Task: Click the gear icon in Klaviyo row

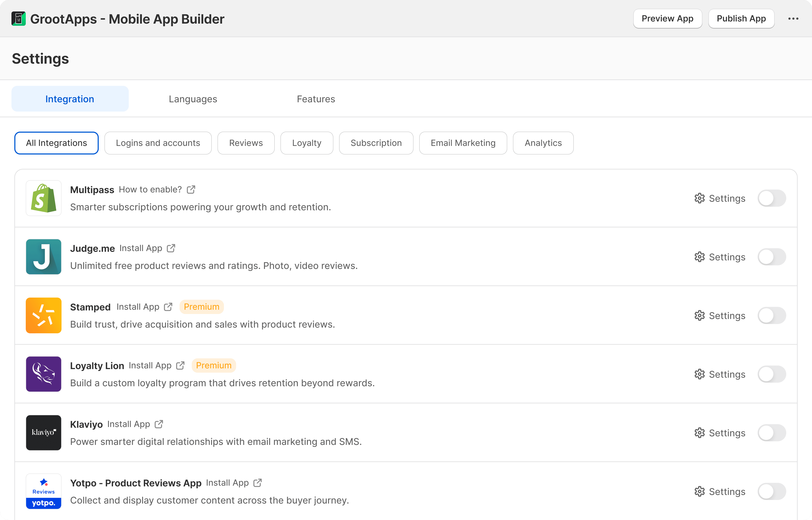Action: click(700, 433)
